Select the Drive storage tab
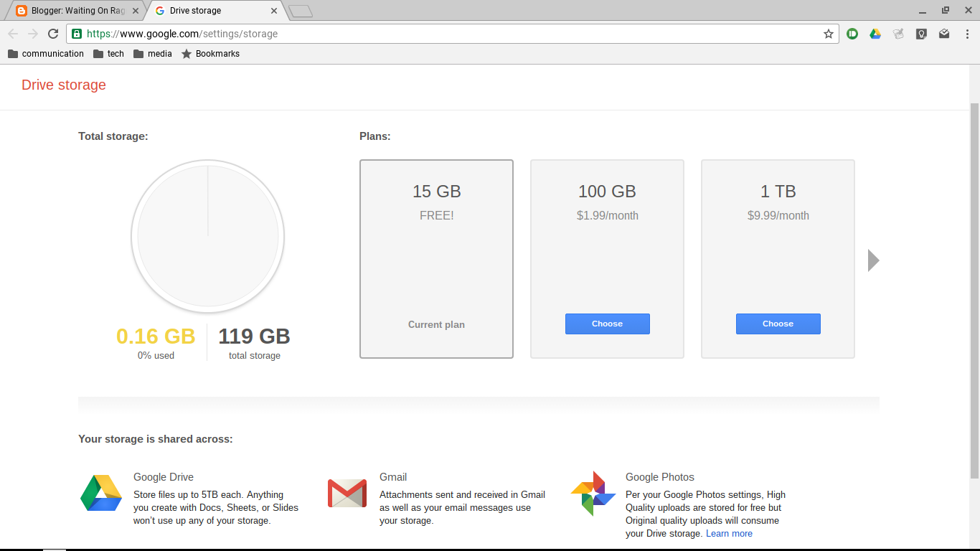The width and height of the screenshot is (980, 551). point(208,11)
